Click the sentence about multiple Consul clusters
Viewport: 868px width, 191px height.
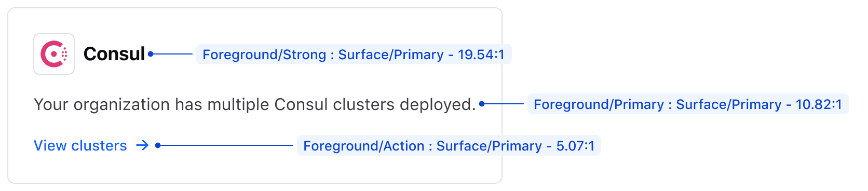coord(255,105)
